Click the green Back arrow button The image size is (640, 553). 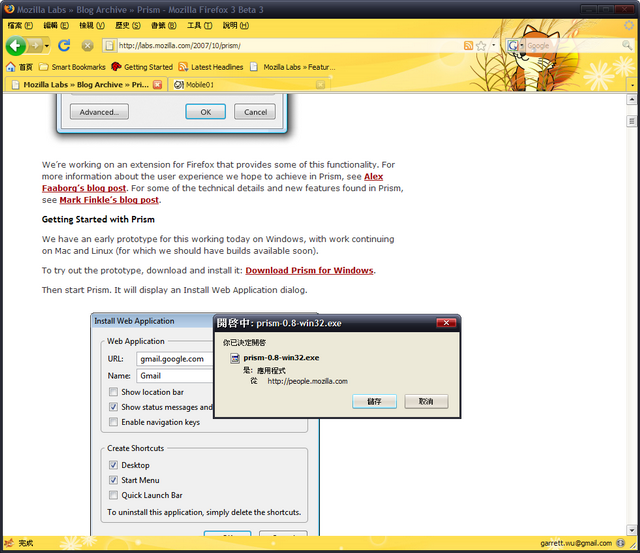pyautogui.click(x=16, y=45)
